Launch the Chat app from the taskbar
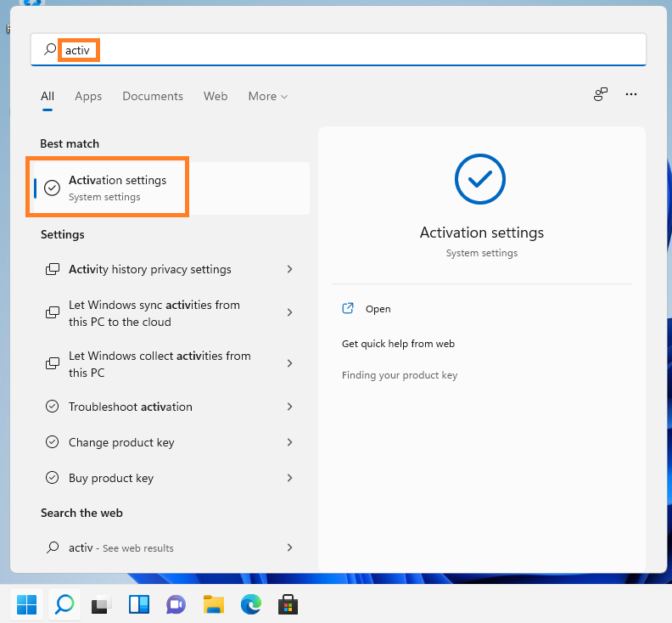Image resolution: width=672 pixels, height=623 pixels. pyautogui.click(x=176, y=604)
